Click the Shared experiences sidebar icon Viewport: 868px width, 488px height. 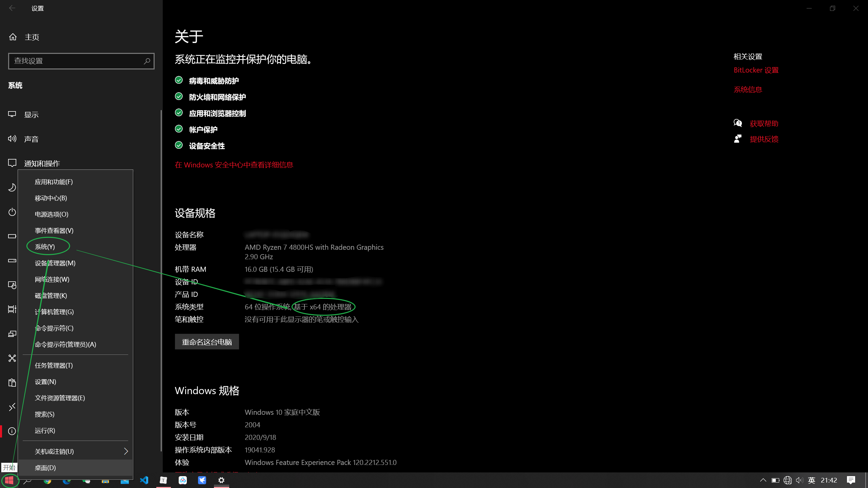pyautogui.click(x=12, y=358)
